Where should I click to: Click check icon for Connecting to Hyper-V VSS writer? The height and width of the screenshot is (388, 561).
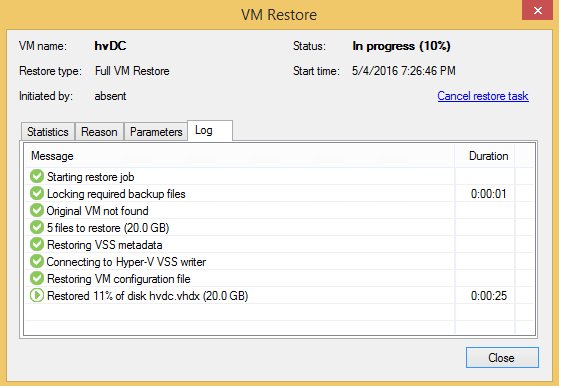coord(36,262)
